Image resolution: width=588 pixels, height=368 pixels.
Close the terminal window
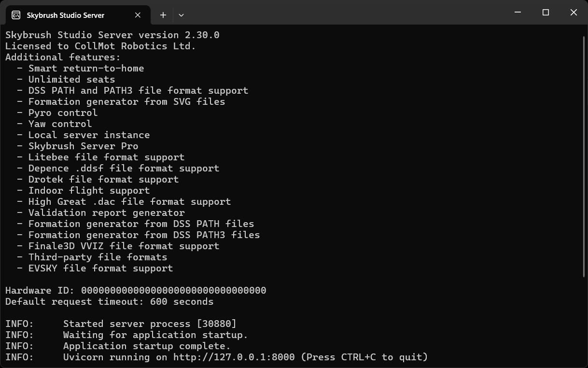[x=574, y=13]
